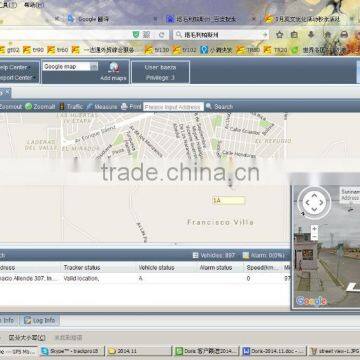The image size is (360, 360).
Task: Open the TR20 bookmark
Action: tap(275, 50)
